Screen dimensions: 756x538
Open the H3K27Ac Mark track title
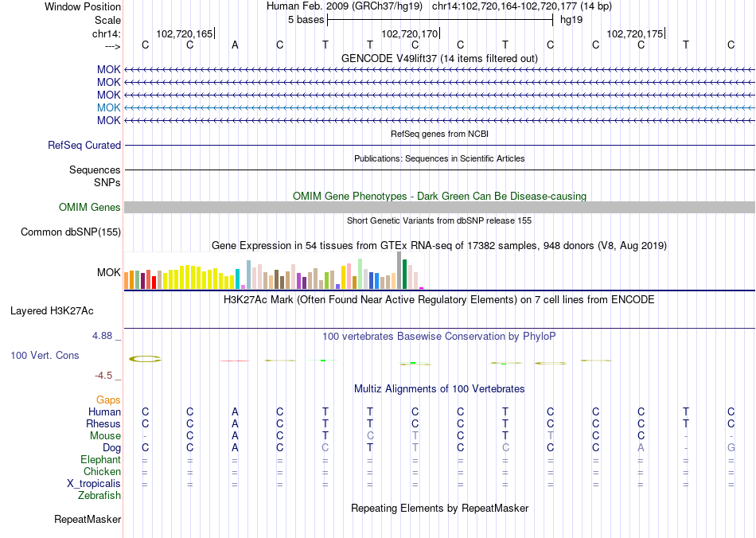439,299
